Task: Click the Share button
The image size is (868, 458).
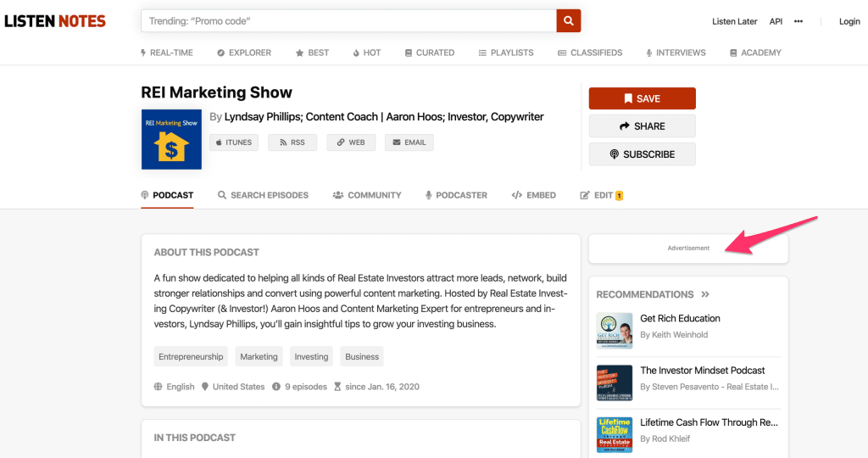Action: click(643, 126)
